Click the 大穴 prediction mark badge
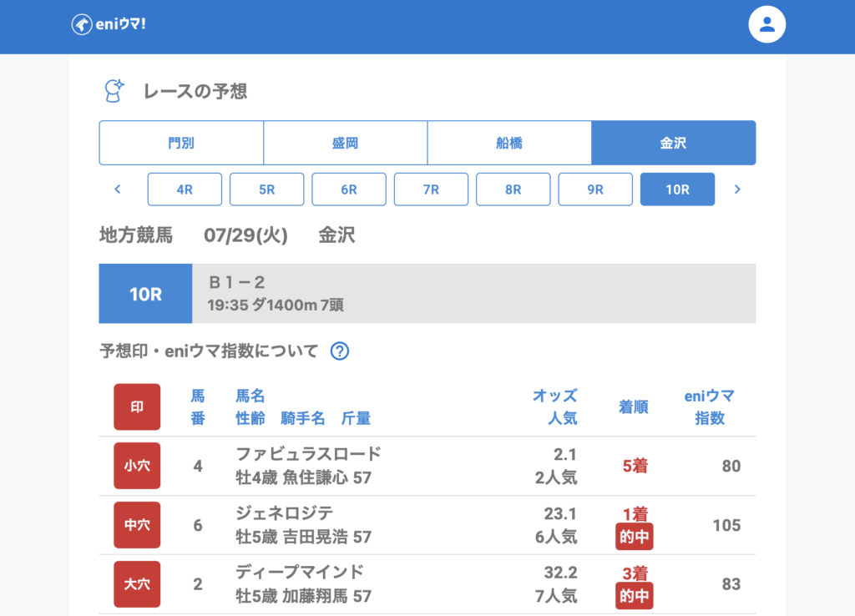 [x=137, y=584]
